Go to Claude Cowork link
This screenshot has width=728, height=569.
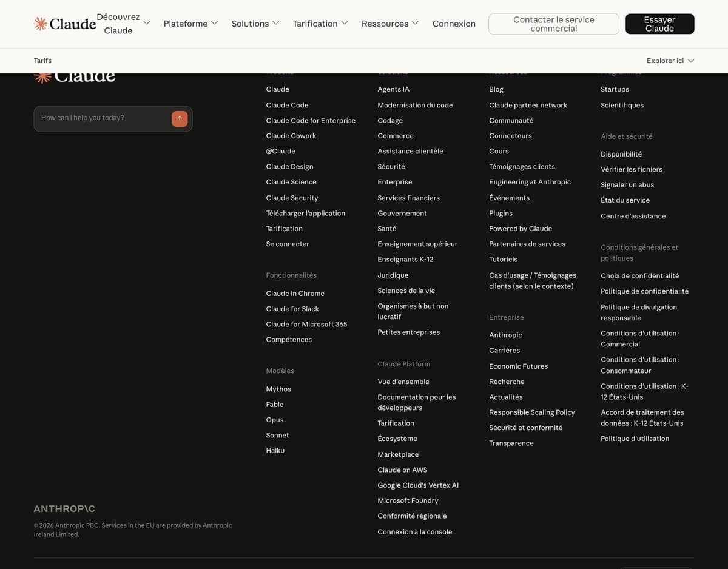291,136
